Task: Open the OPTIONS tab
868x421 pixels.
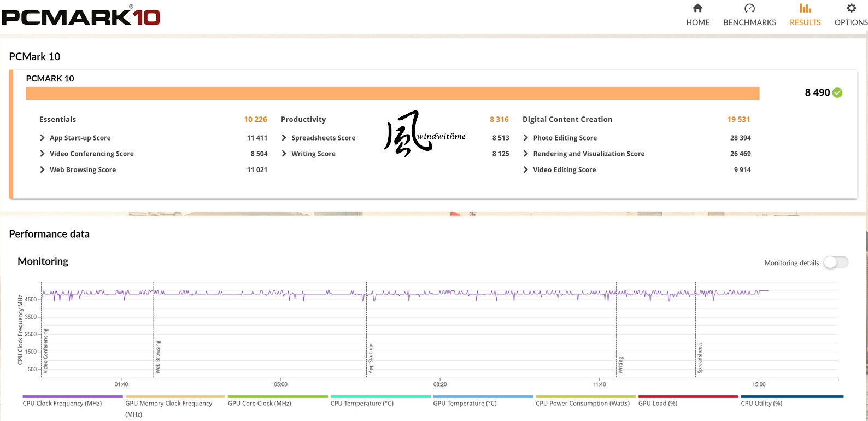Action: (851, 22)
